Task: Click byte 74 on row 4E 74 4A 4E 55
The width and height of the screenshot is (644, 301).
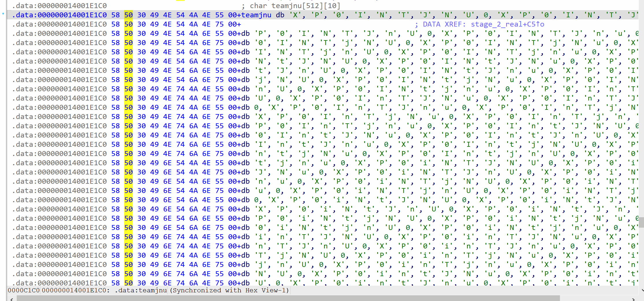Action: (x=180, y=89)
